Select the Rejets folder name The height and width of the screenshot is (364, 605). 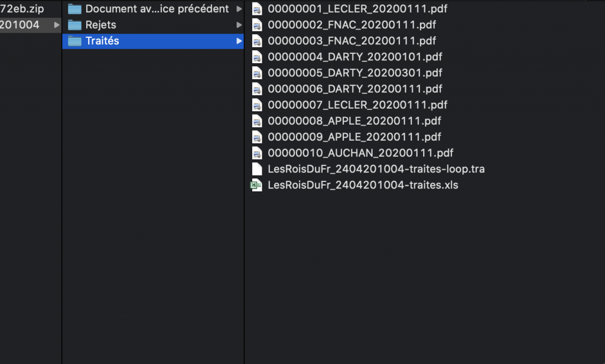point(100,25)
